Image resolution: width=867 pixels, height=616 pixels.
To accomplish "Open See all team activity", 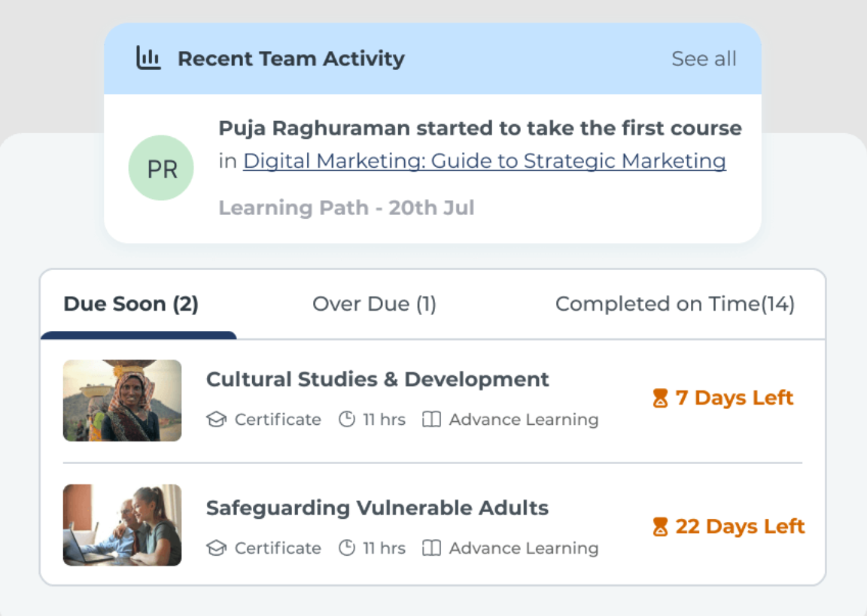I will point(704,59).
